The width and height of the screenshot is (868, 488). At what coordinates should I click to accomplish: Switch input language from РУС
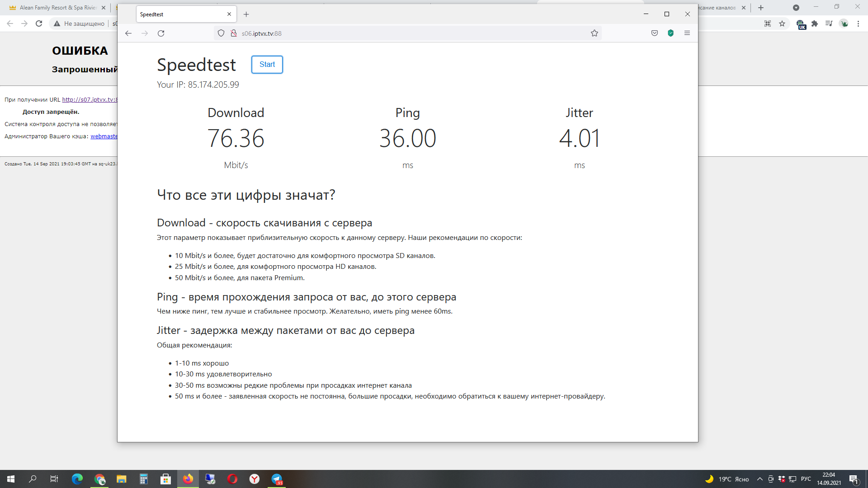[x=806, y=479]
